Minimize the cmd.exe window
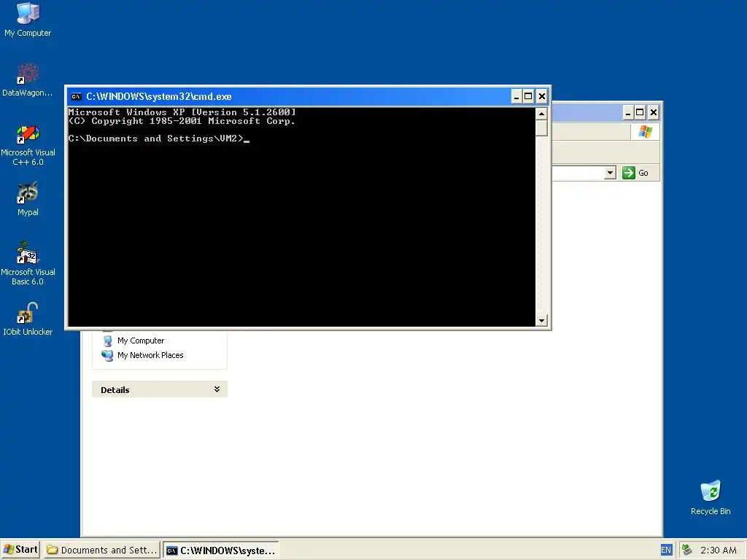This screenshot has height=560, width=747. point(516,97)
